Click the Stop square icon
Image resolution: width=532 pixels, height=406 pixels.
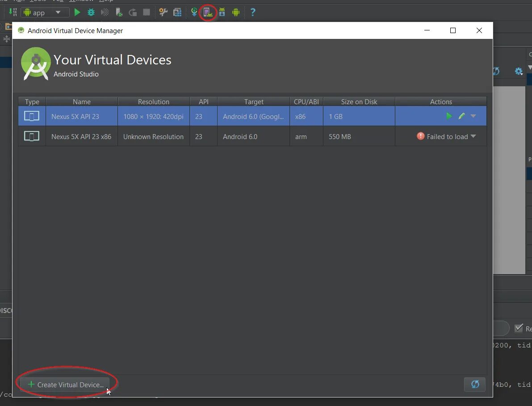point(147,12)
